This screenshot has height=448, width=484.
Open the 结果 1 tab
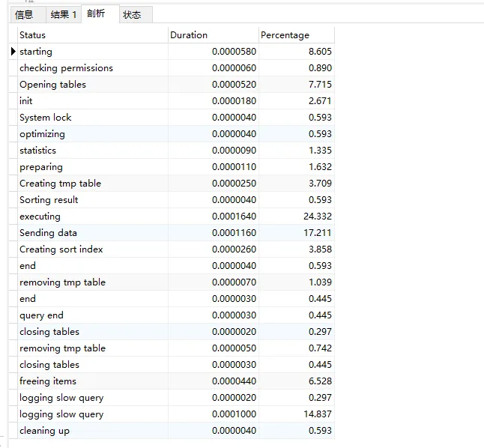tap(64, 14)
